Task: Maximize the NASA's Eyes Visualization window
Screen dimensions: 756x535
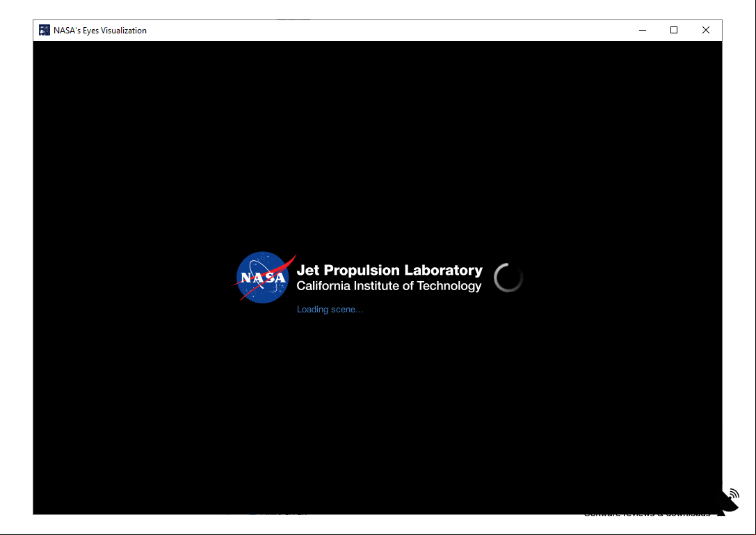Action: tap(674, 30)
